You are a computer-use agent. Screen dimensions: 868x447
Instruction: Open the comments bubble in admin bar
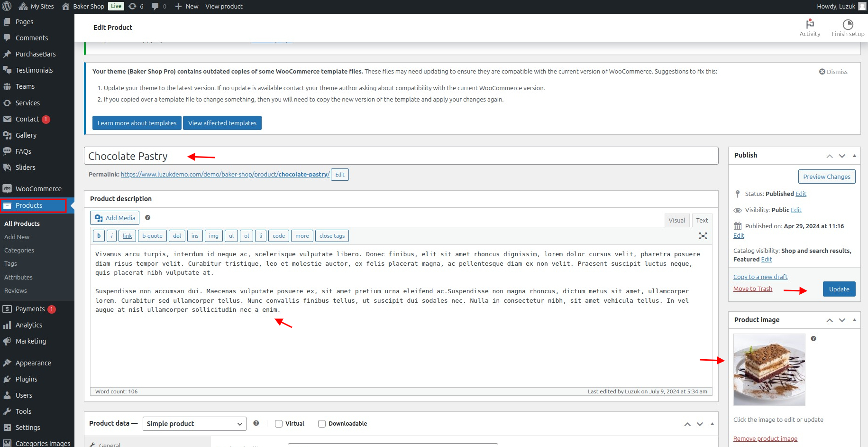(x=159, y=6)
